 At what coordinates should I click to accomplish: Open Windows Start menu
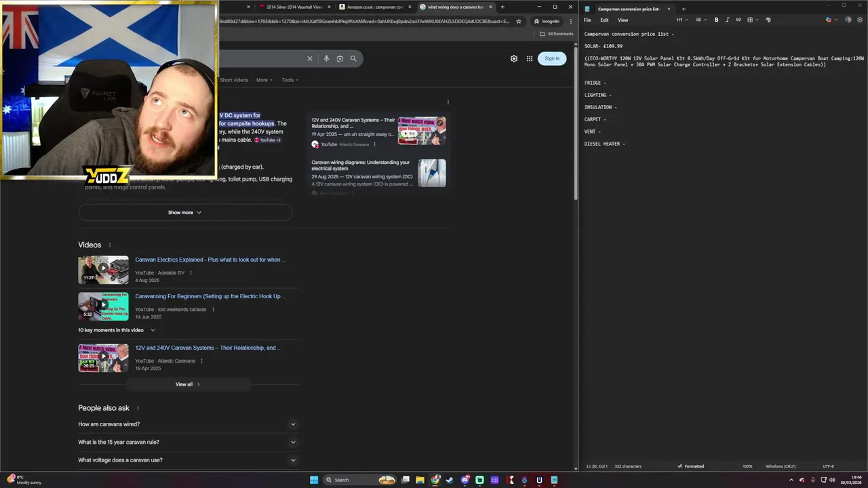314,480
